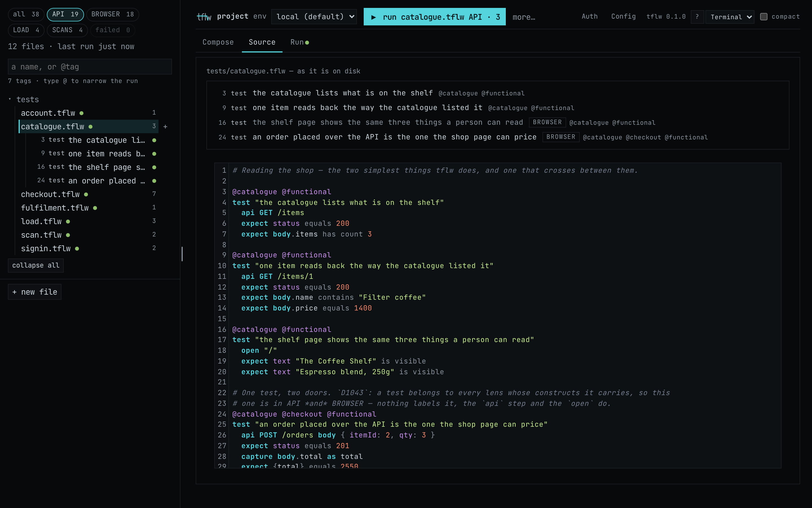
Task: Select catalogue.tflw in the file tree
Action: pos(89,126)
